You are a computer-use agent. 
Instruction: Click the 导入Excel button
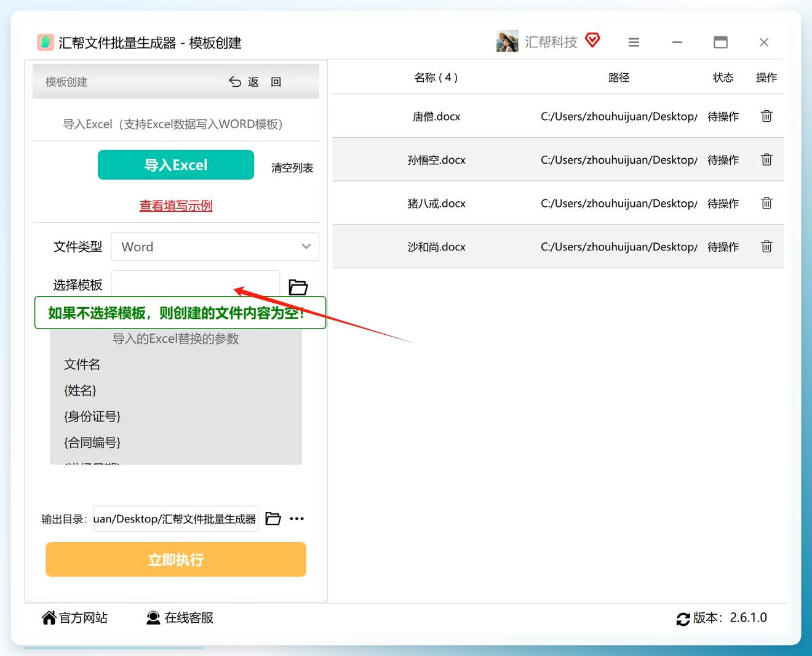[176, 165]
